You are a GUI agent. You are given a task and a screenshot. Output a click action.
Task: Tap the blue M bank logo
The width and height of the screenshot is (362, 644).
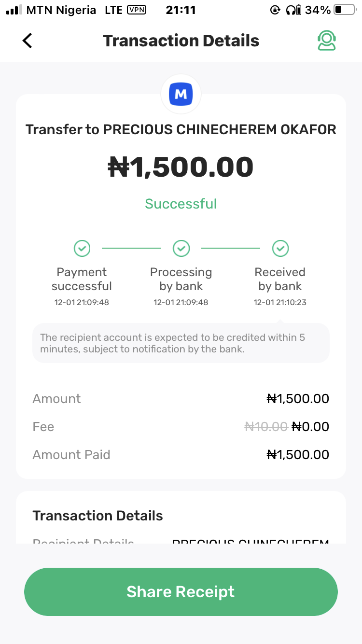(181, 94)
